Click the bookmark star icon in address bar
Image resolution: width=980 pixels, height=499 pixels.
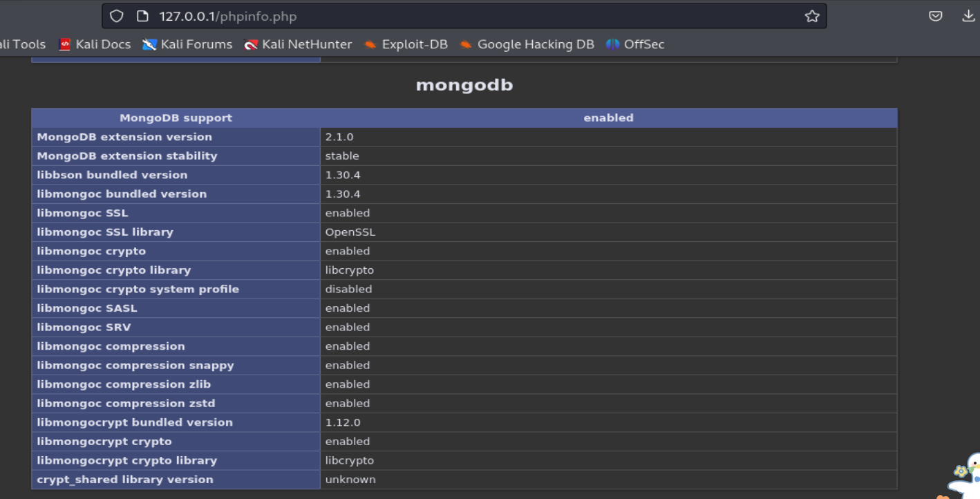[x=812, y=16]
